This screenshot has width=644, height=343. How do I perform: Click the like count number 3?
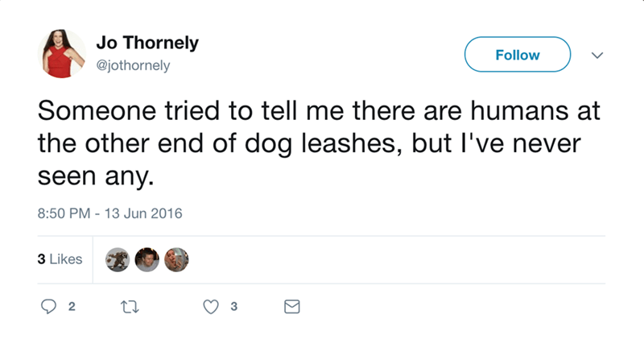pyautogui.click(x=233, y=307)
